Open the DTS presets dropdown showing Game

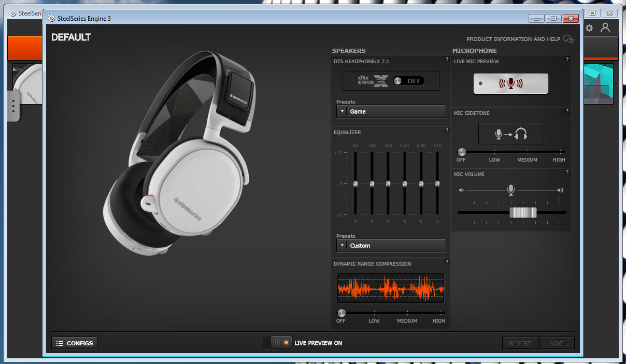pos(391,111)
